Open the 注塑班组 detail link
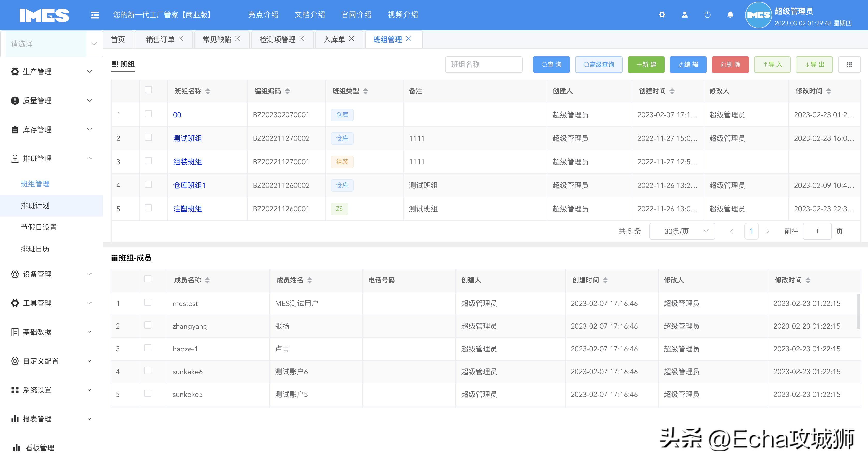 [188, 209]
